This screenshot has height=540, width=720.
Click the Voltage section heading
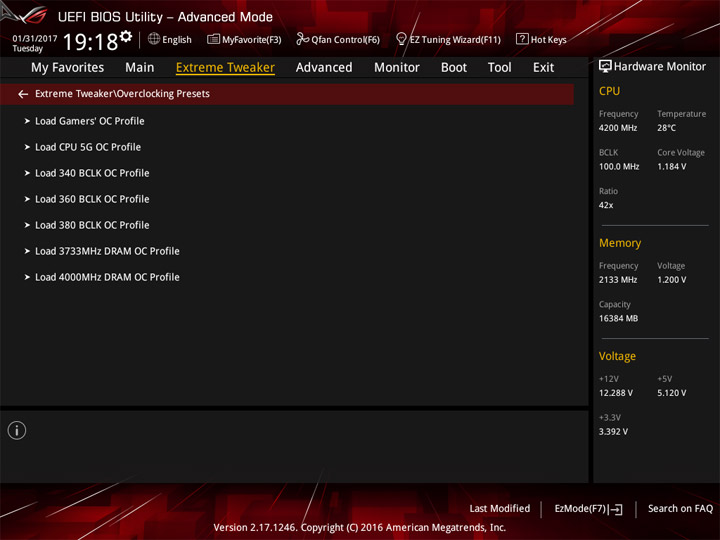click(x=617, y=356)
